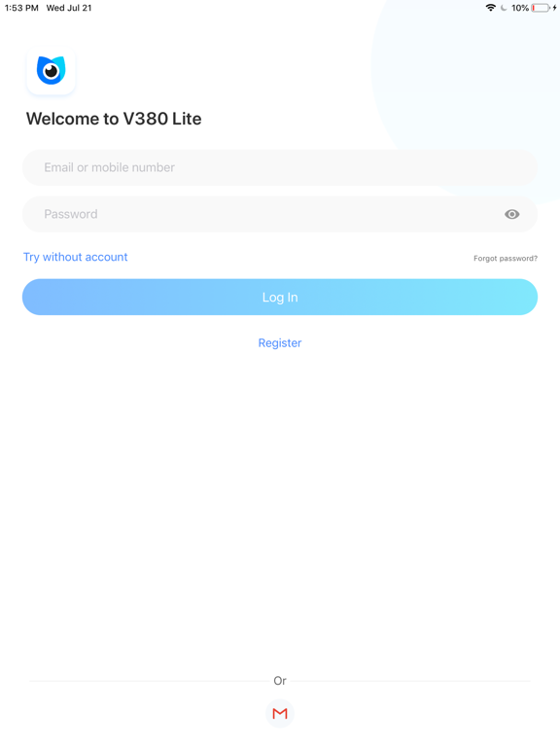Tap the 10% battery percentage
The width and height of the screenshot is (560, 747).
tap(520, 8)
